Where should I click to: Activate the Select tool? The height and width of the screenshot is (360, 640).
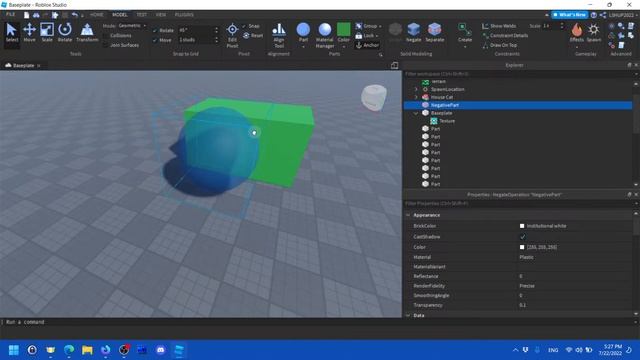coord(11,33)
